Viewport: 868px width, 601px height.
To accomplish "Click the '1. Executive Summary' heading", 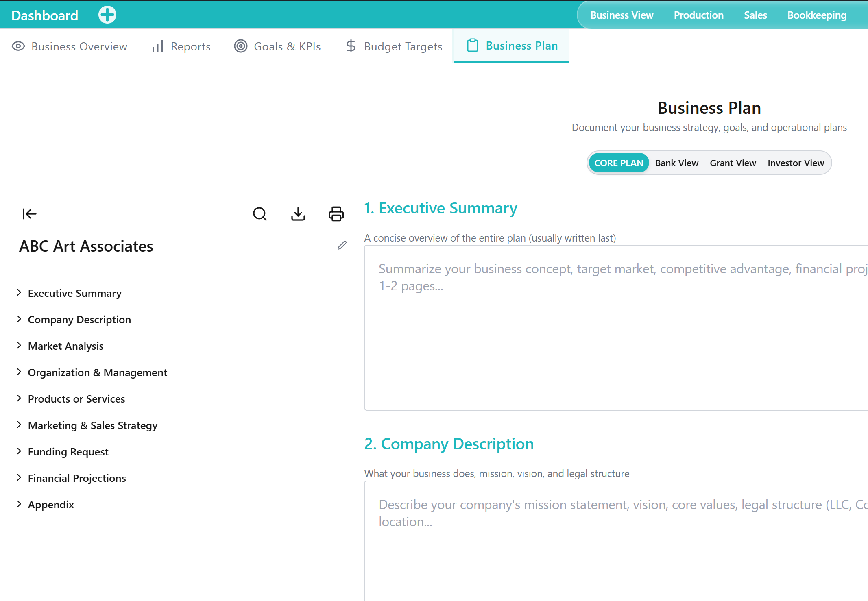I will pyautogui.click(x=441, y=208).
